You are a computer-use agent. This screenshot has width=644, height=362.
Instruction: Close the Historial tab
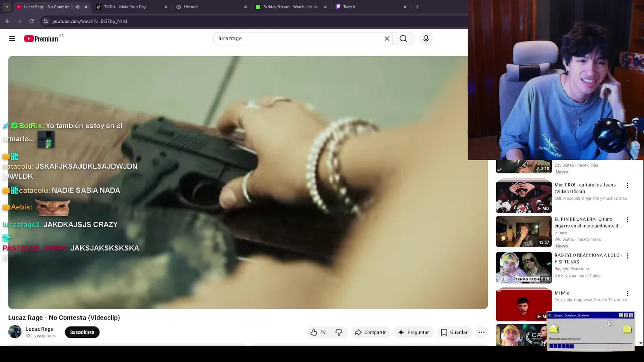point(245,7)
